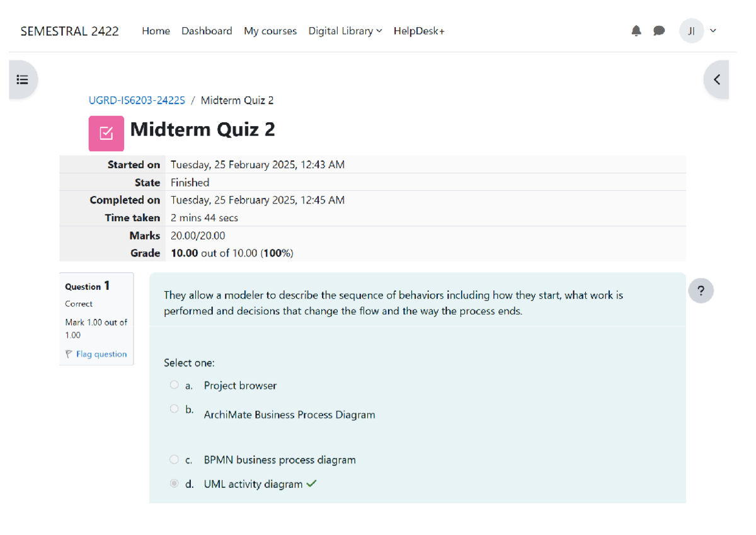Click Flag question link
This screenshot has height=535, width=756.
pyautogui.click(x=101, y=354)
